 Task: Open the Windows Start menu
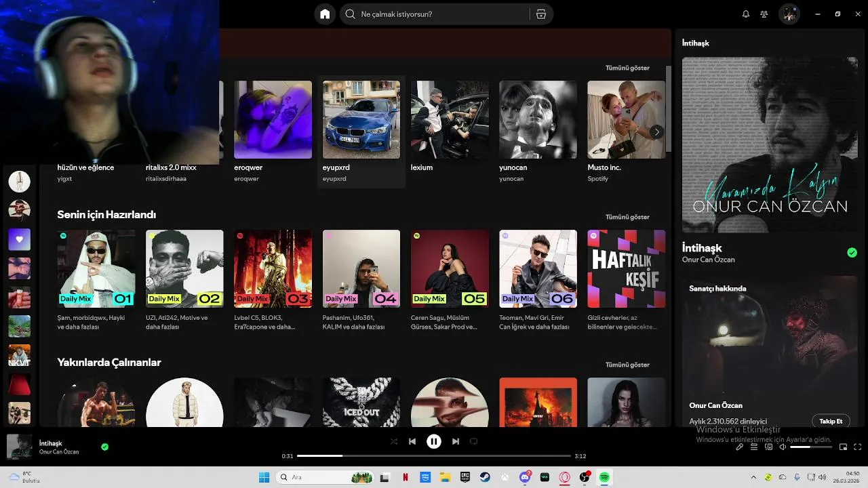click(264, 477)
